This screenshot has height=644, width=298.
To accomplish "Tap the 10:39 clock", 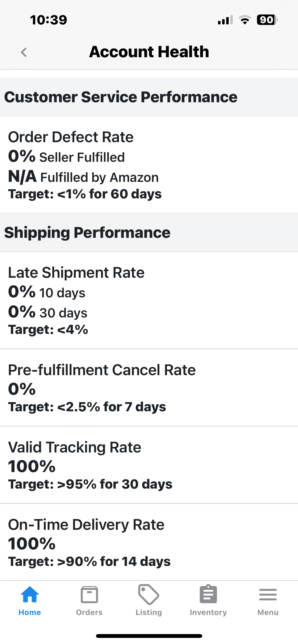I will click(x=49, y=20).
